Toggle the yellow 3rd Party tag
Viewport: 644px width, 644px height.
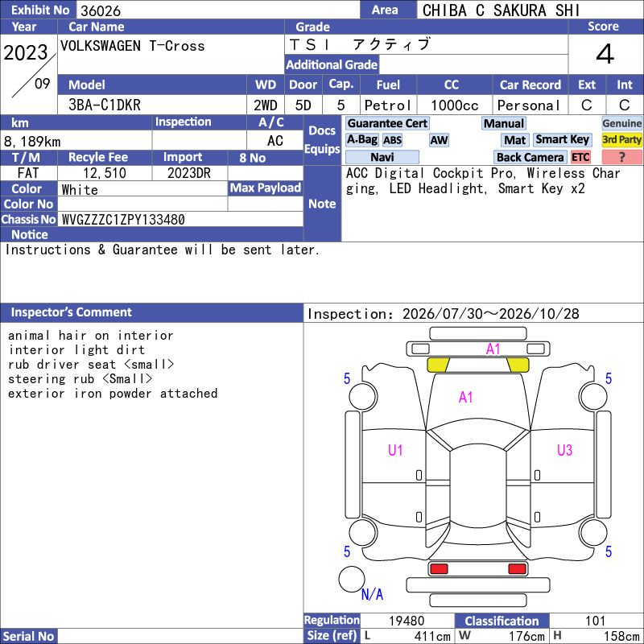pos(621,139)
